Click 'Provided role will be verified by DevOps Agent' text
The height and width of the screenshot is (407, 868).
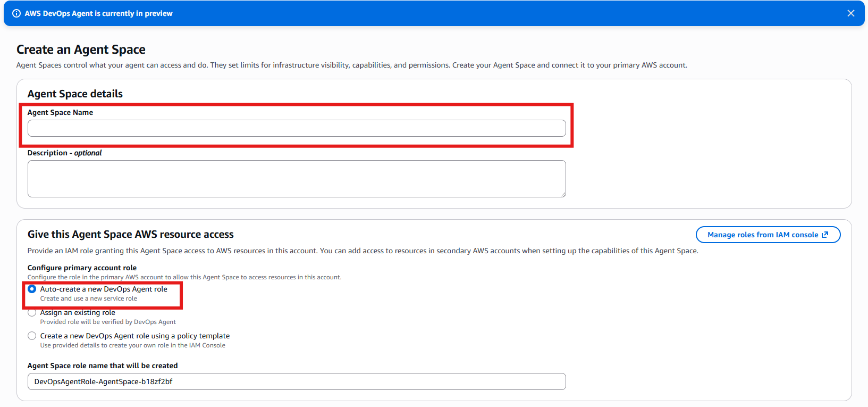108,322
